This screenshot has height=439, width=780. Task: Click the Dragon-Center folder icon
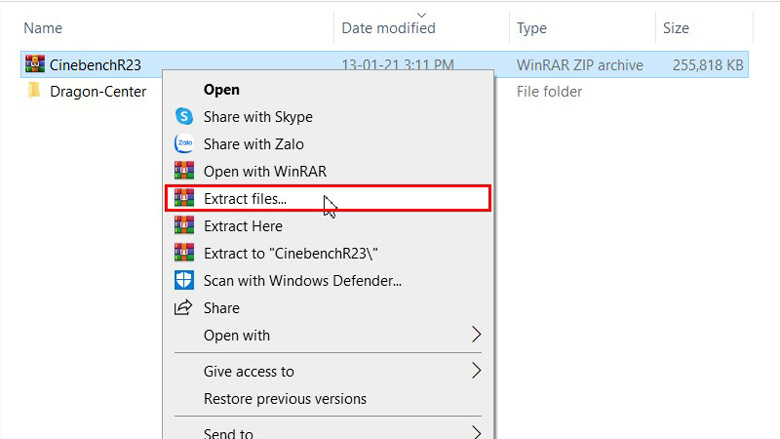click(x=35, y=92)
